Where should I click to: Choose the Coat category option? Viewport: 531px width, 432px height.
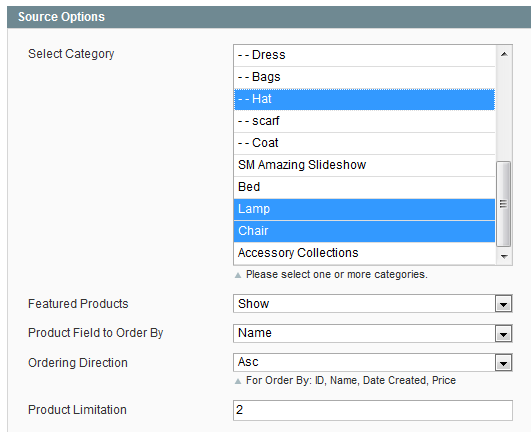click(x=364, y=143)
